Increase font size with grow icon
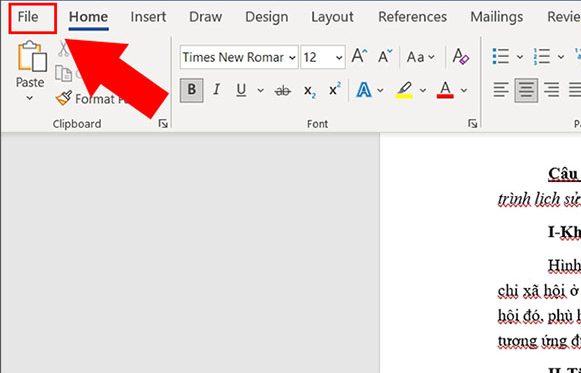581x373 pixels. pyautogui.click(x=359, y=57)
